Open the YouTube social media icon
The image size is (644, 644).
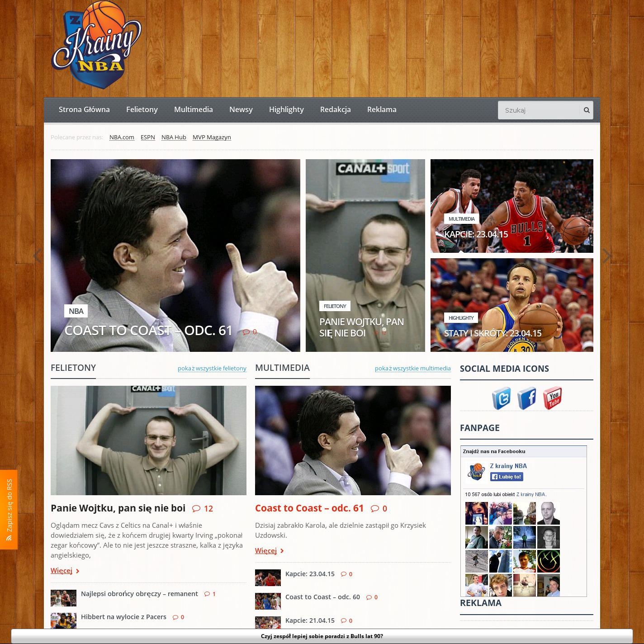point(552,398)
